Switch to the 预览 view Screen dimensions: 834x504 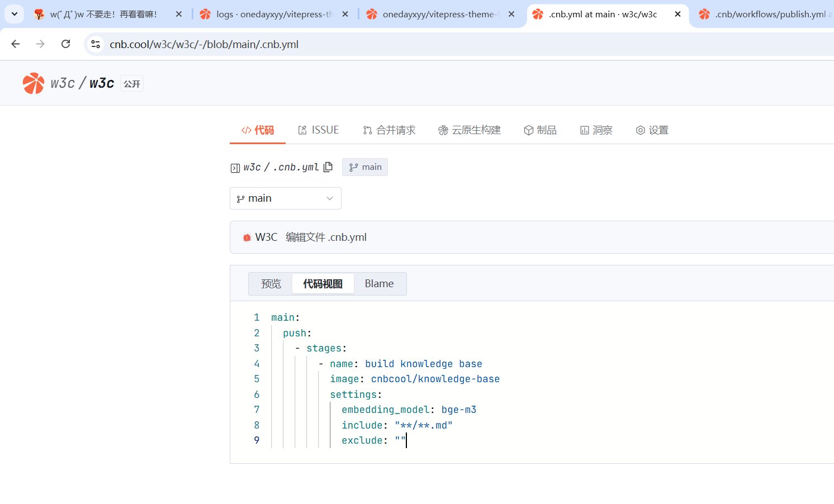click(x=271, y=284)
